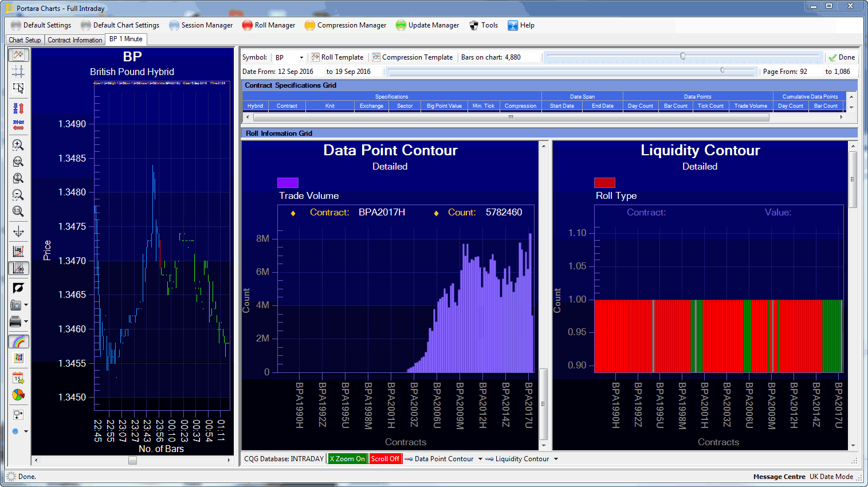The width and height of the screenshot is (868, 487).
Task: Click the camera snapshot icon
Action: coord(16,305)
